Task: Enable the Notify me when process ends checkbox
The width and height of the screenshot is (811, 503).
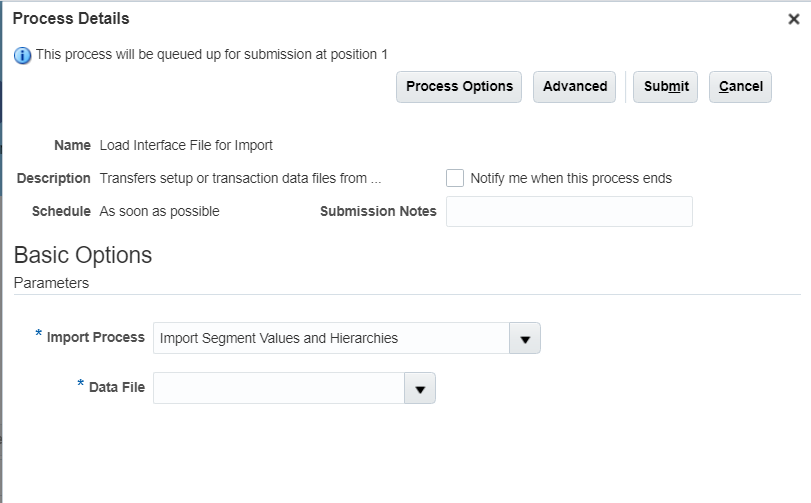Action: point(455,178)
